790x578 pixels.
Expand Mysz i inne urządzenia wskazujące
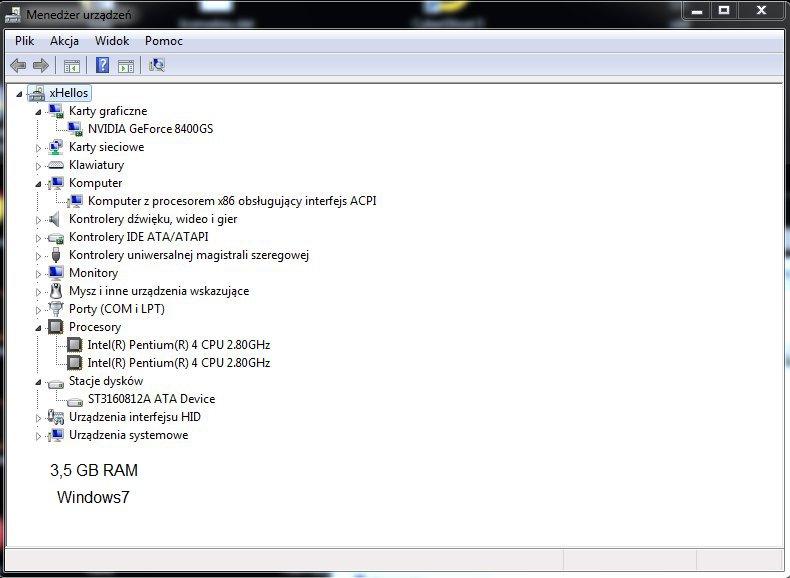tap(38, 292)
